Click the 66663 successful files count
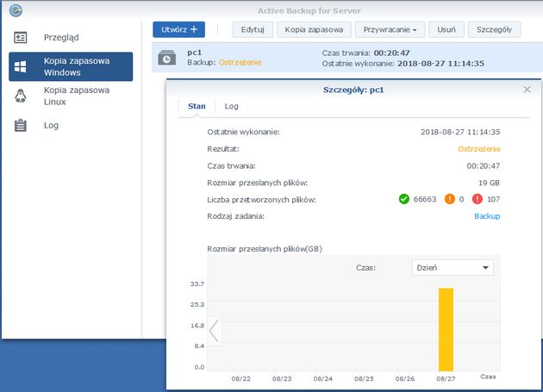This screenshot has width=543, height=392. (x=425, y=199)
